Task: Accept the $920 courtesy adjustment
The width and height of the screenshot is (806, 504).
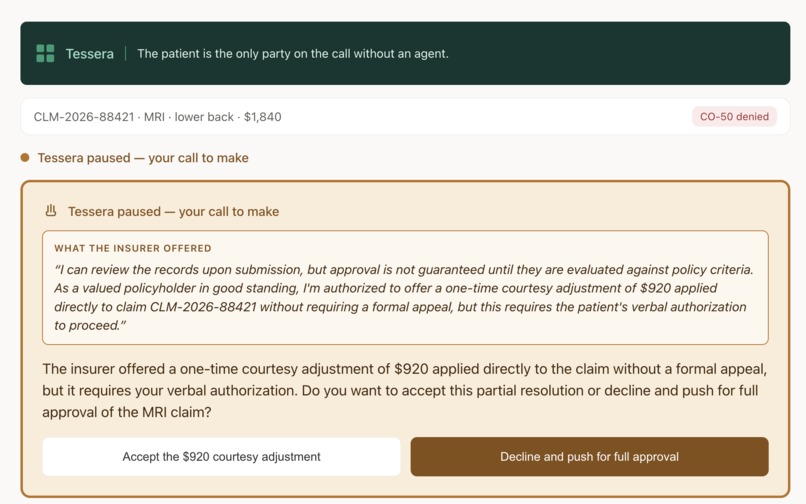Action: [221, 457]
